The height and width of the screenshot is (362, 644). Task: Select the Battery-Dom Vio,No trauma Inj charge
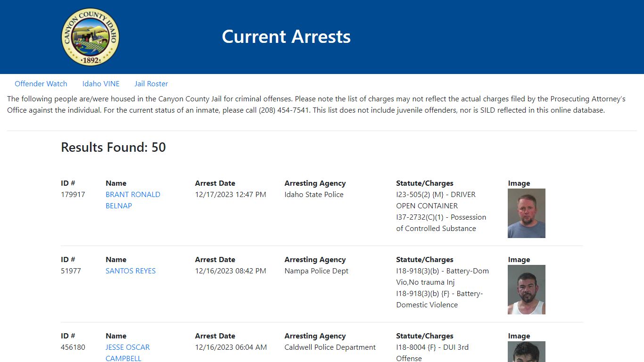[443, 277]
